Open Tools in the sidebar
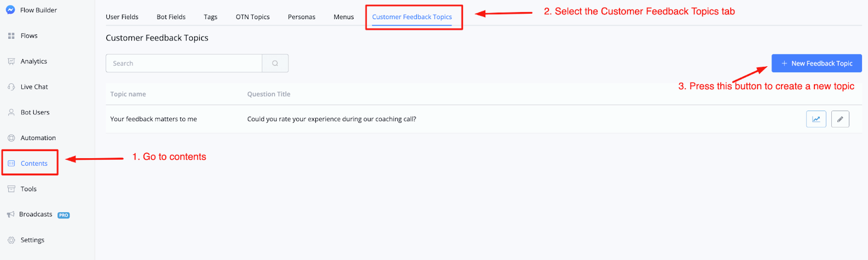The width and height of the screenshot is (868, 260). click(28, 189)
